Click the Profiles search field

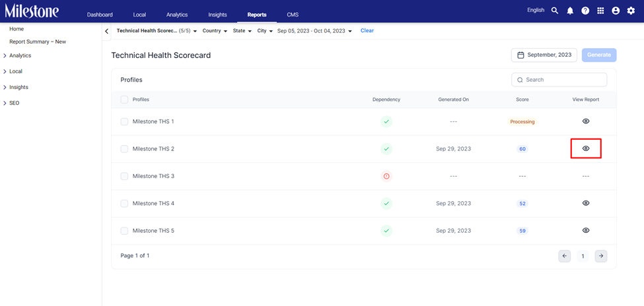click(x=559, y=80)
